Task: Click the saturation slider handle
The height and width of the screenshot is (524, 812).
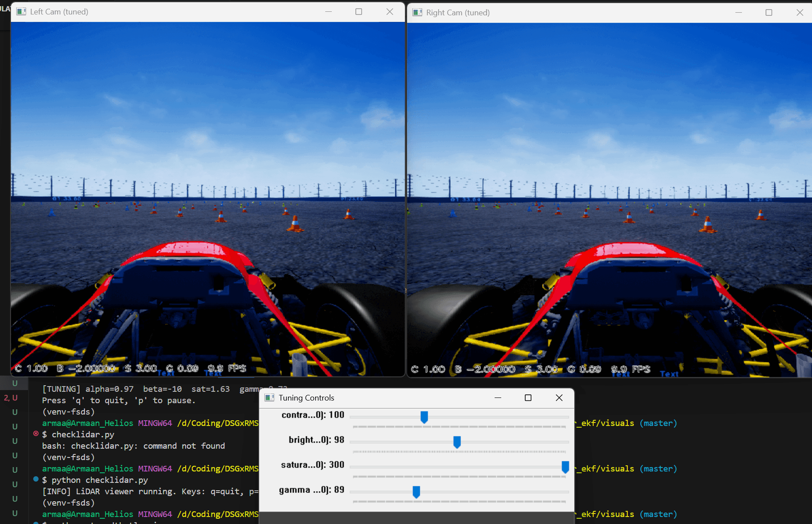Action: pyautogui.click(x=566, y=467)
